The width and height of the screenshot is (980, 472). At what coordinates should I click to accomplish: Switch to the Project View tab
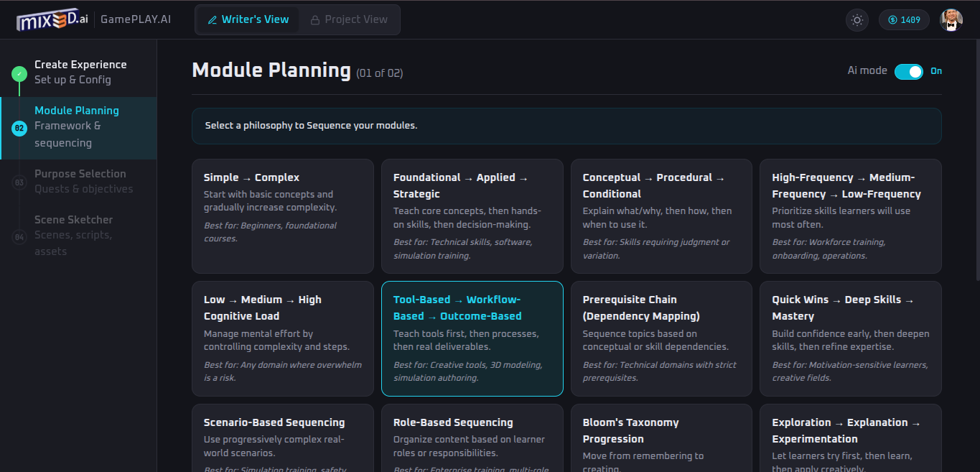tap(349, 20)
